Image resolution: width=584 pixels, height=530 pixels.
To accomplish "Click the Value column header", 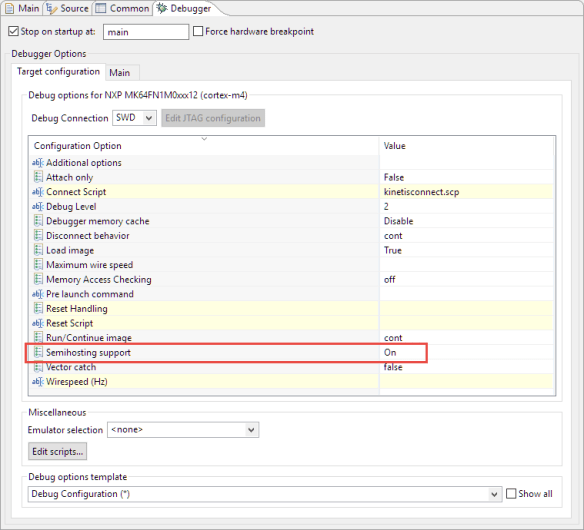I will [467, 146].
